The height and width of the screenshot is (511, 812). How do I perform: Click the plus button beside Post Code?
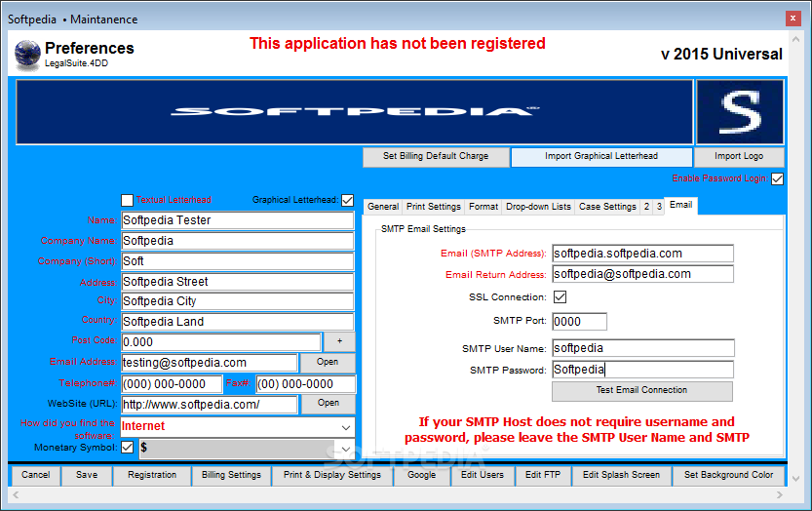(x=339, y=341)
